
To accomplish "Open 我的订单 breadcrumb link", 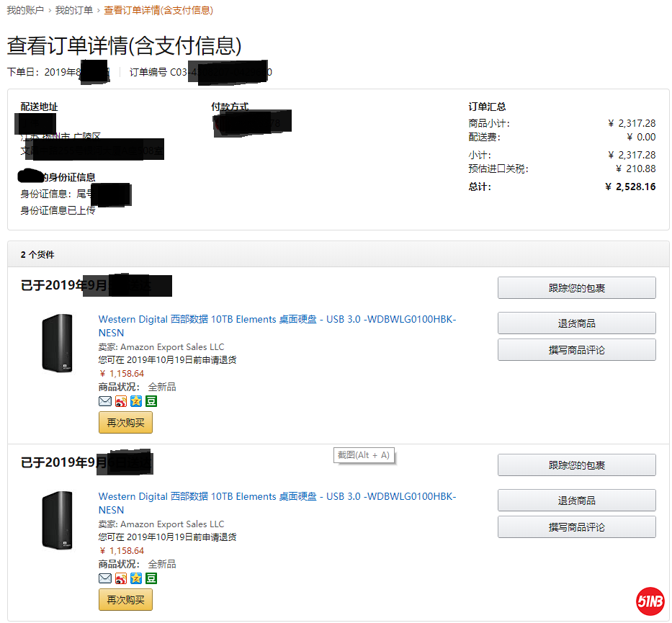I will [x=74, y=11].
